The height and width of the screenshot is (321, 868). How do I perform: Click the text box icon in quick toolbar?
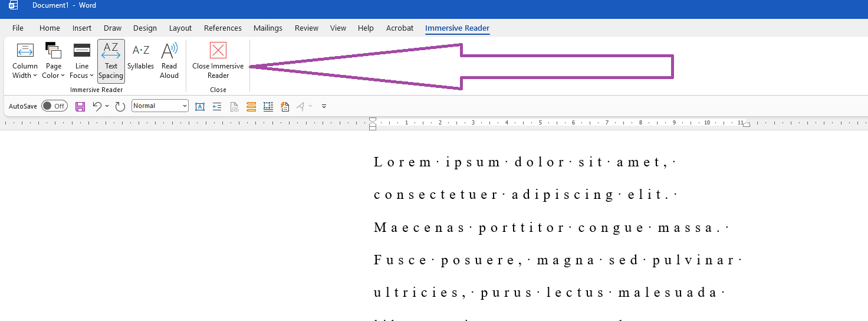tap(200, 106)
